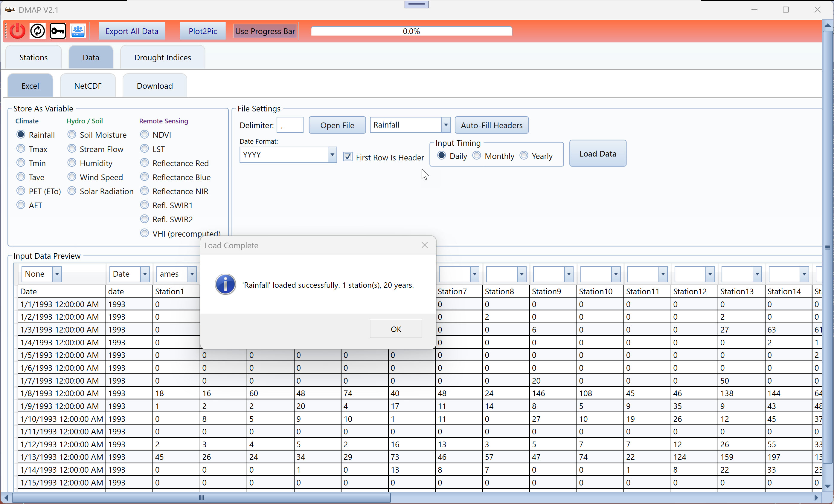834x504 pixels.
Task: Close the Load Complete dialog with X
Action: 424,245
